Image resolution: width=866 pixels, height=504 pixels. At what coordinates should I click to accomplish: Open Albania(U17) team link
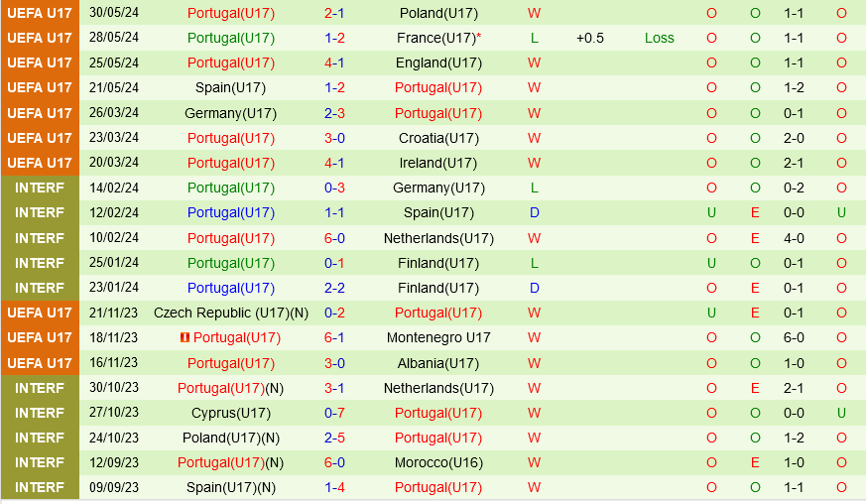click(x=438, y=363)
